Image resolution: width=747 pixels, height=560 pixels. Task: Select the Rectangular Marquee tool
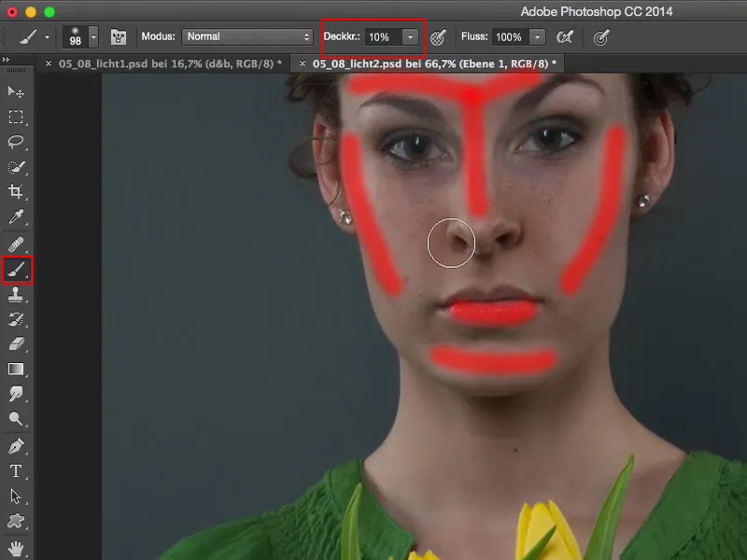pyautogui.click(x=16, y=117)
